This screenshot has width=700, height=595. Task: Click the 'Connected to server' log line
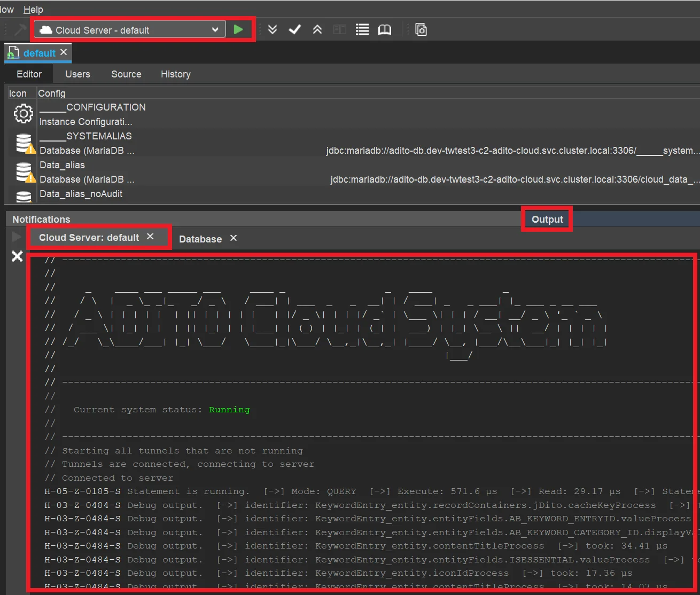click(109, 478)
